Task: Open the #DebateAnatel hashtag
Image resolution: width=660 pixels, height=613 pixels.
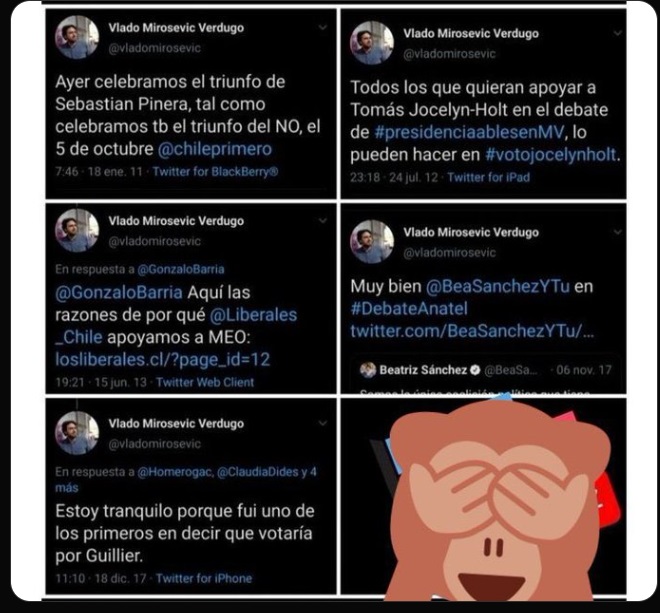Action: coord(409,309)
